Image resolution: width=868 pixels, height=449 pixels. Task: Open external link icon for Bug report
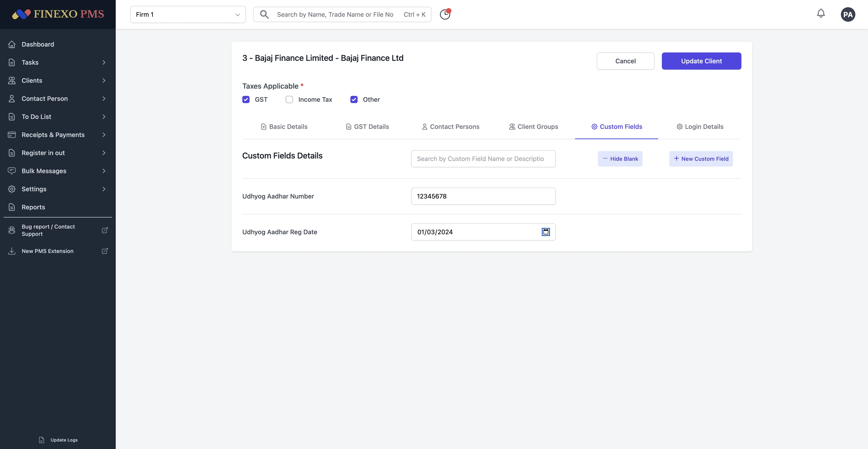105,230
